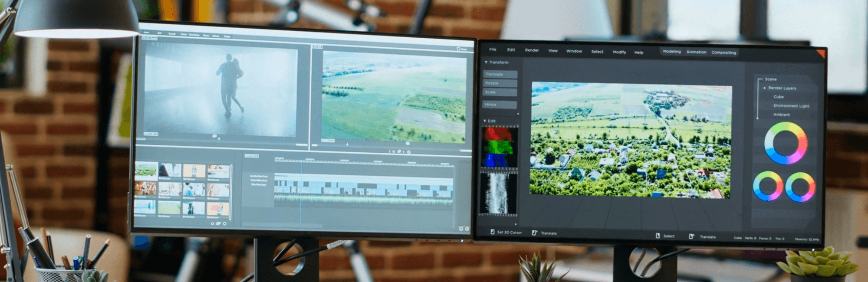
Task: Select last thumbnail in bin's bottom row
Action: pyautogui.click(x=218, y=208)
